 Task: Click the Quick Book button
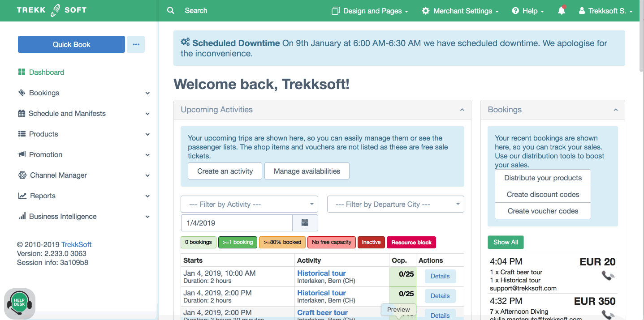71,44
